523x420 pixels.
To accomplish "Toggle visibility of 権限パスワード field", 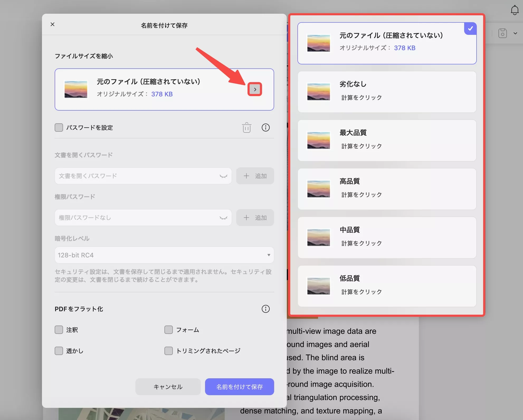I will [x=224, y=218].
